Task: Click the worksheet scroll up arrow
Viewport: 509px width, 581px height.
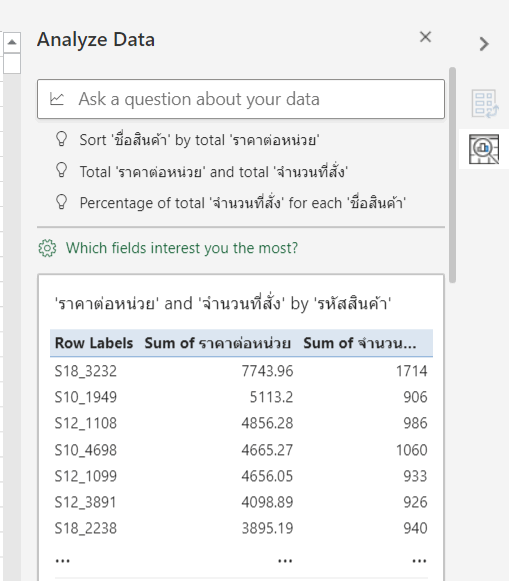Action: [x=12, y=42]
